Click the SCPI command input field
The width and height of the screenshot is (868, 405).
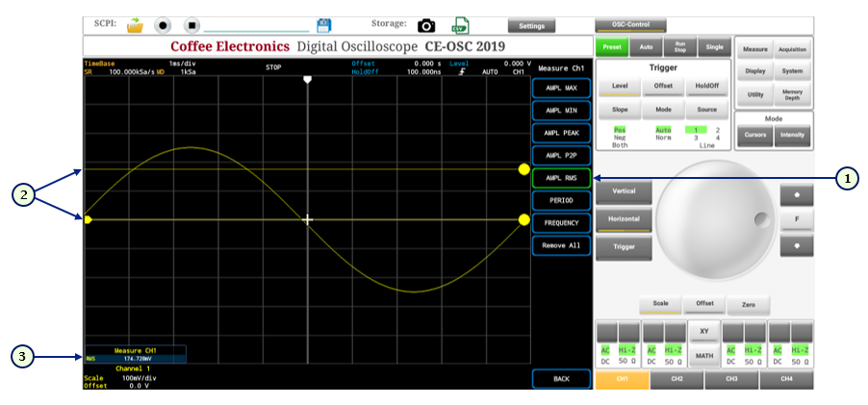point(257,26)
